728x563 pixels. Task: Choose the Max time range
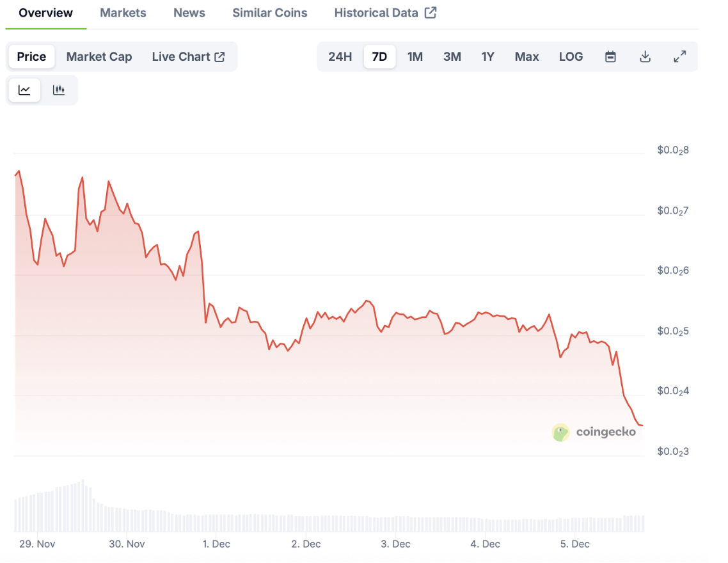pyautogui.click(x=526, y=57)
